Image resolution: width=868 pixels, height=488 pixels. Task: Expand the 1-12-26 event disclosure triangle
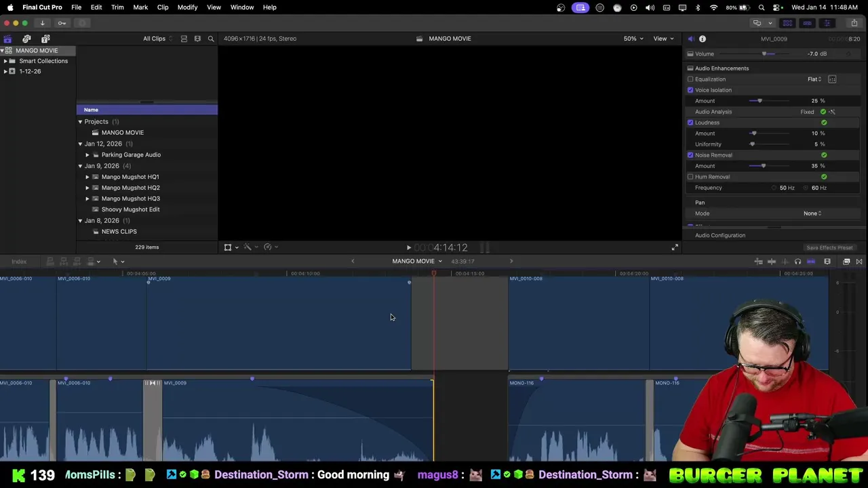5,71
